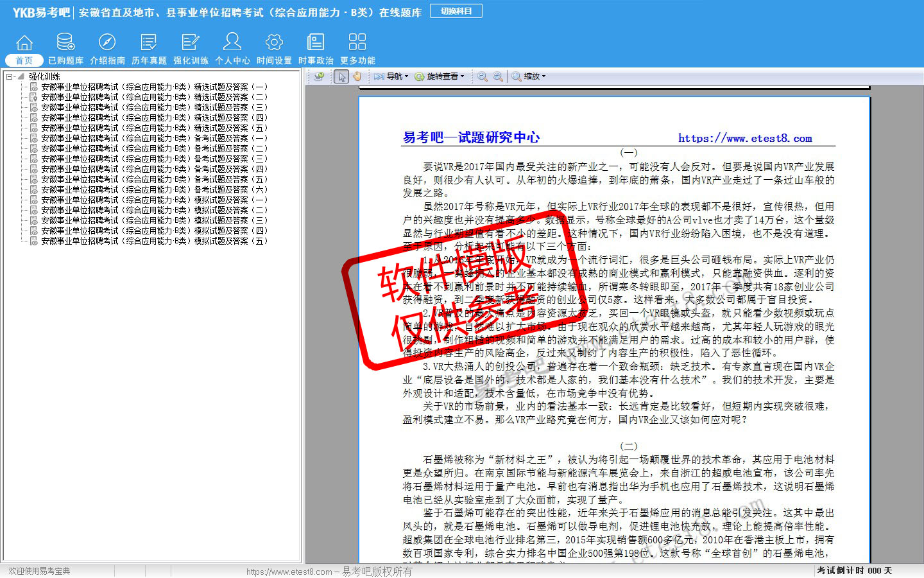Select the hand pan tool

(357, 76)
